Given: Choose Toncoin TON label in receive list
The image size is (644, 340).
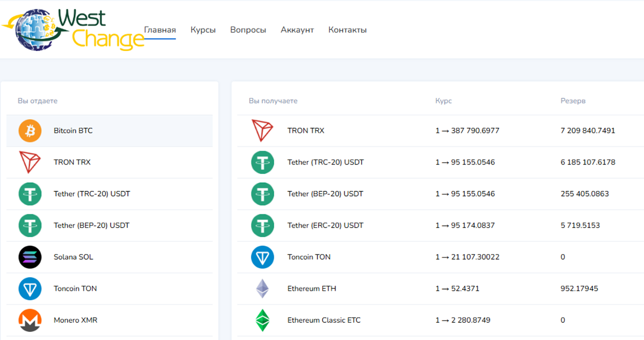Looking at the screenshot, I should click(x=309, y=257).
